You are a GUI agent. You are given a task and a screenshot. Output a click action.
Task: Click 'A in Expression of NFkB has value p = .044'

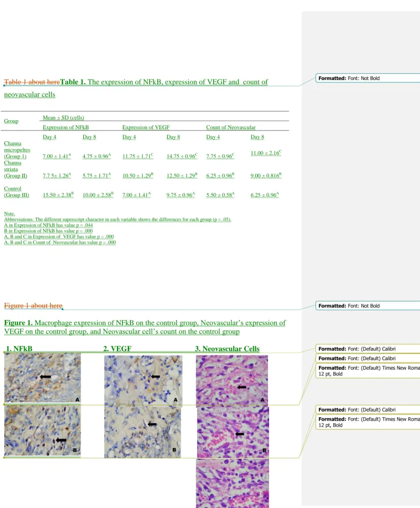49,225
